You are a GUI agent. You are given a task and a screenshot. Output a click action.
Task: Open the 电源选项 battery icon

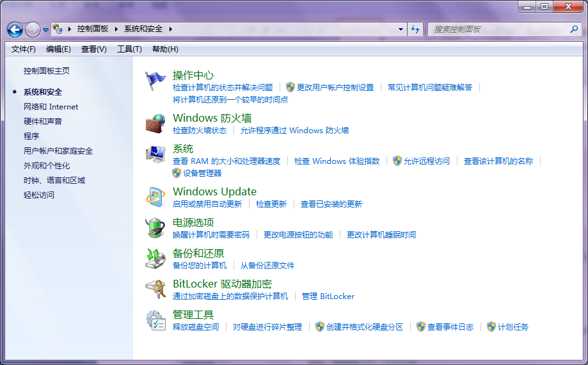[155, 228]
